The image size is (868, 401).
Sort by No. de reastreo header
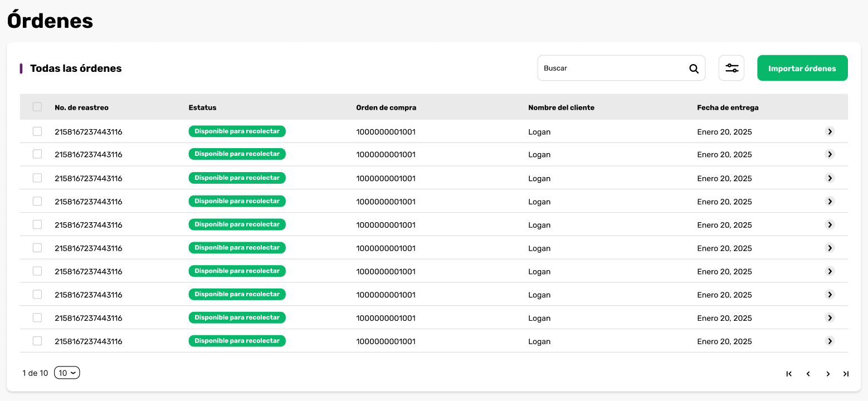pos(81,107)
